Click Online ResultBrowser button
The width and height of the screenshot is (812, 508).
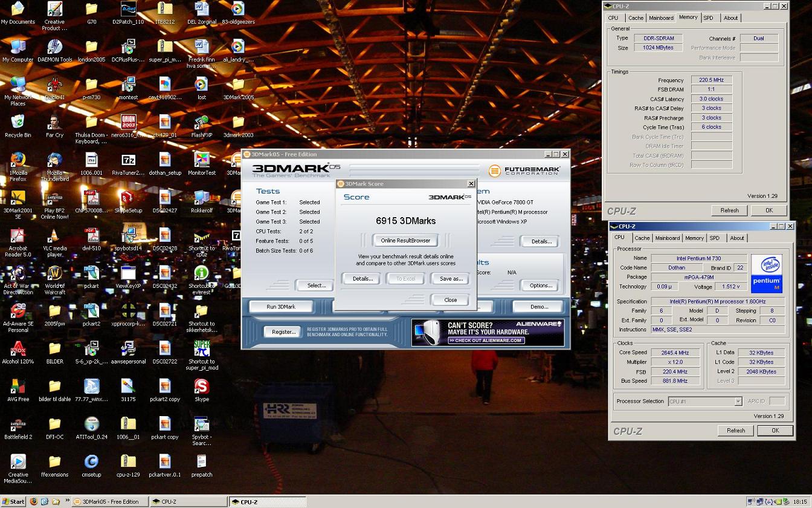click(405, 240)
